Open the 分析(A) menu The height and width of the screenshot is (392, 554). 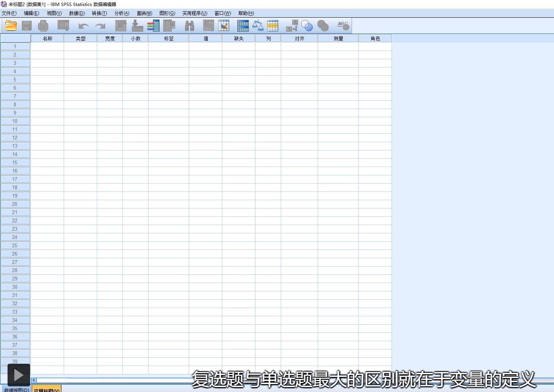click(x=122, y=13)
